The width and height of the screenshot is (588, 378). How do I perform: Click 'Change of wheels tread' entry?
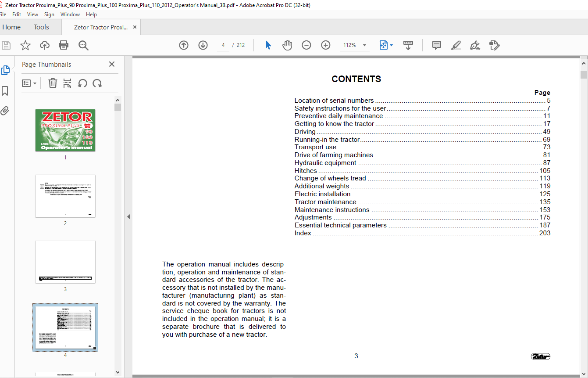click(422, 178)
